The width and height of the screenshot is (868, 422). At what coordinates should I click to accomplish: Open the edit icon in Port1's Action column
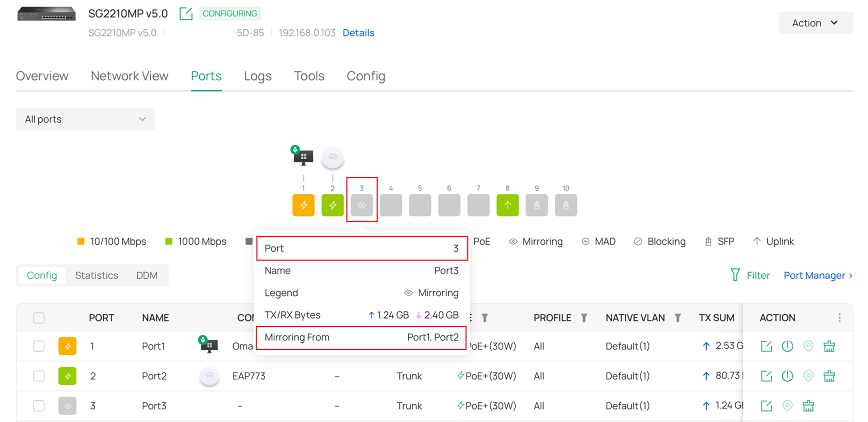pos(766,346)
